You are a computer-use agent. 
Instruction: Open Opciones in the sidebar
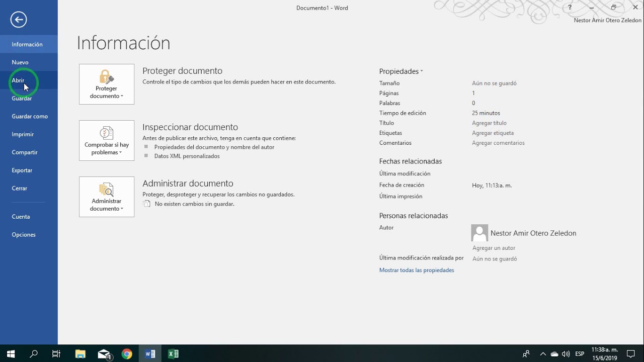pyautogui.click(x=29, y=235)
